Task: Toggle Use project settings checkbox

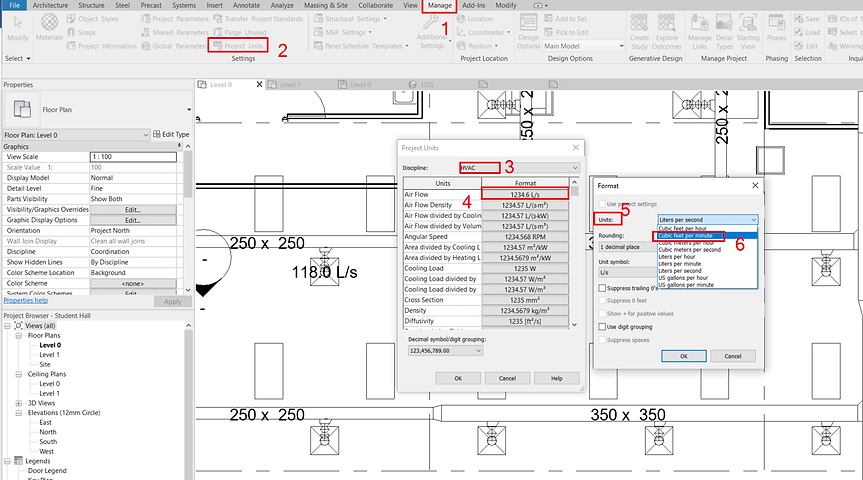Action: point(602,204)
